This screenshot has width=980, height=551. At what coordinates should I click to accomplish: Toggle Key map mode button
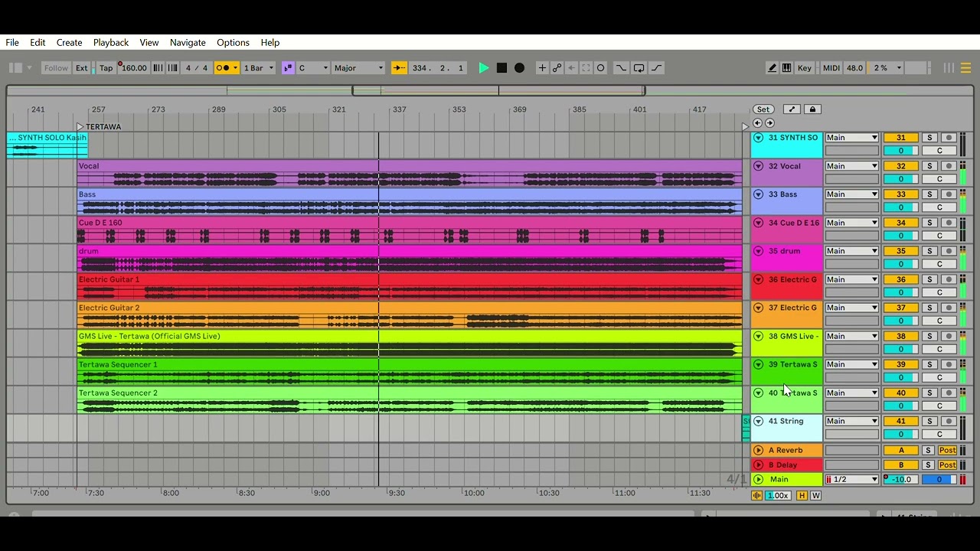[804, 68]
